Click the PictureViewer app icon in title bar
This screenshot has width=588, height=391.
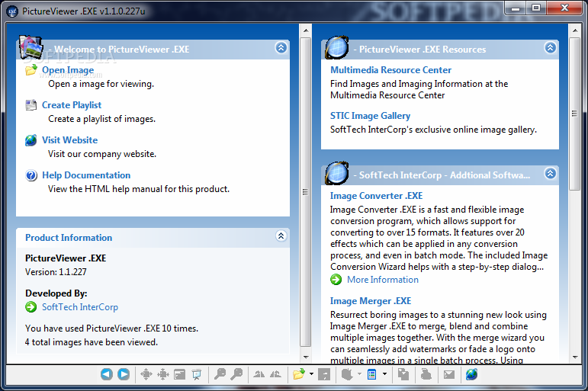pyautogui.click(x=12, y=11)
